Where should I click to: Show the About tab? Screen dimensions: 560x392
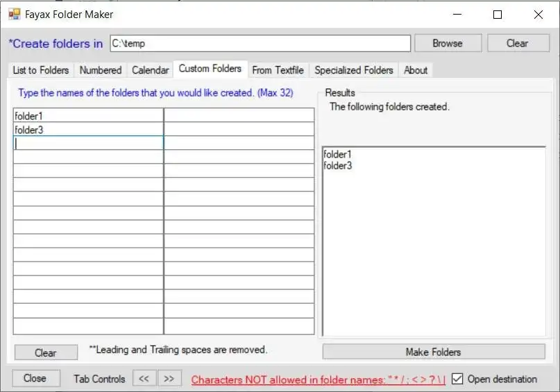(x=416, y=70)
